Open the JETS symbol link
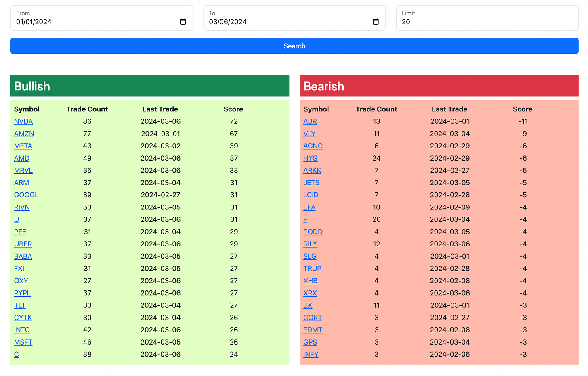Screen dimensions: 588x376 coord(311,183)
